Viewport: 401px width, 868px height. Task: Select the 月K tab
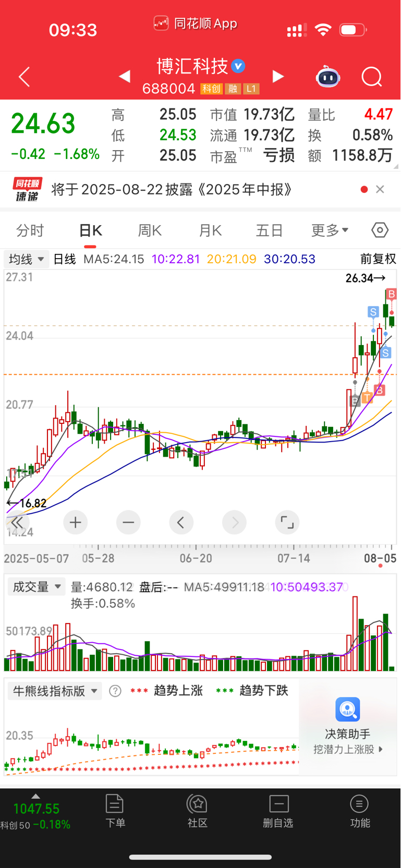tap(210, 230)
